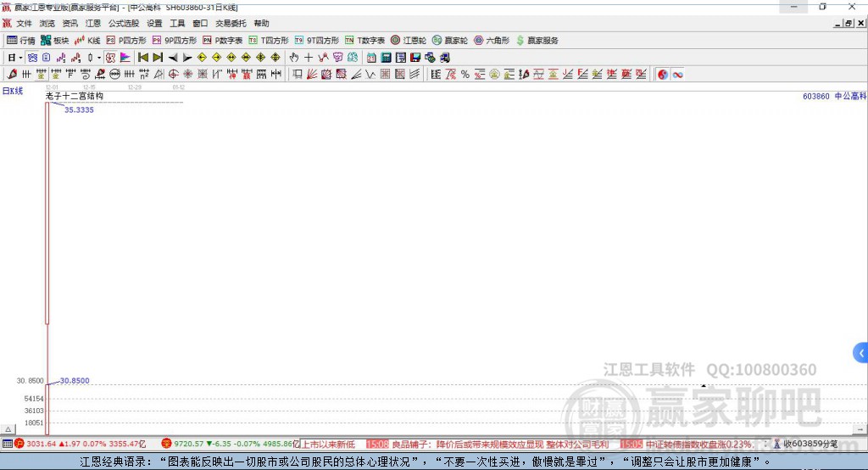868x470 pixels.
Task: Open the T数字表 tool
Action: [x=364, y=41]
